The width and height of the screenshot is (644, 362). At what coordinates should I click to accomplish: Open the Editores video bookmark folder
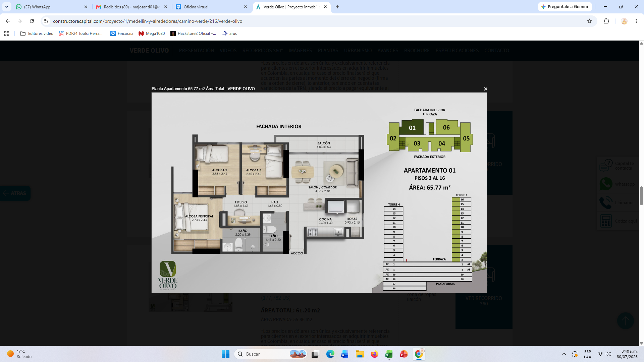coord(37,34)
